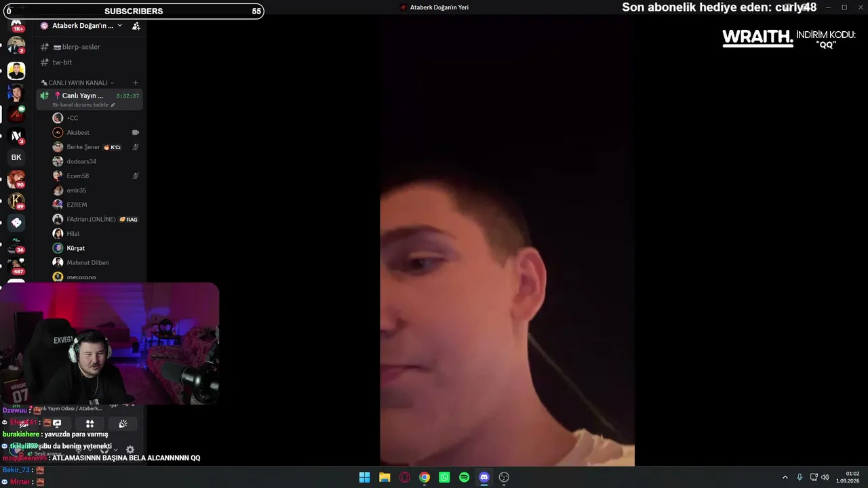
Task: Click Berke Şener's muted microphone icon
Action: pyautogui.click(x=136, y=147)
